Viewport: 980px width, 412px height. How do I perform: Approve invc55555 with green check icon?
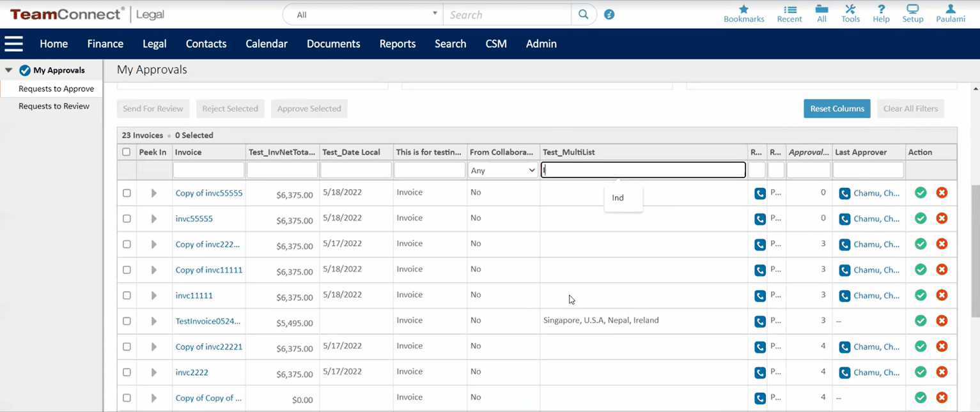click(921, 218)
